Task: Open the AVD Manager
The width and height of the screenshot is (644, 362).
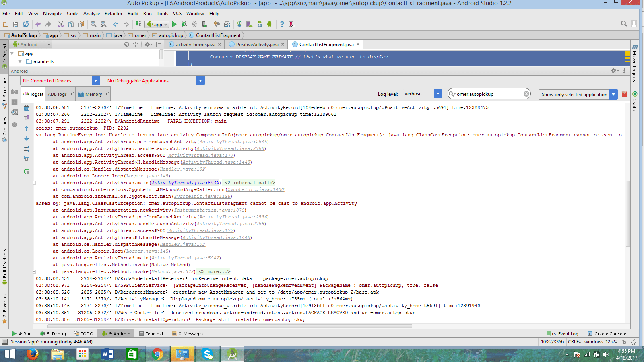Action: 249,24
